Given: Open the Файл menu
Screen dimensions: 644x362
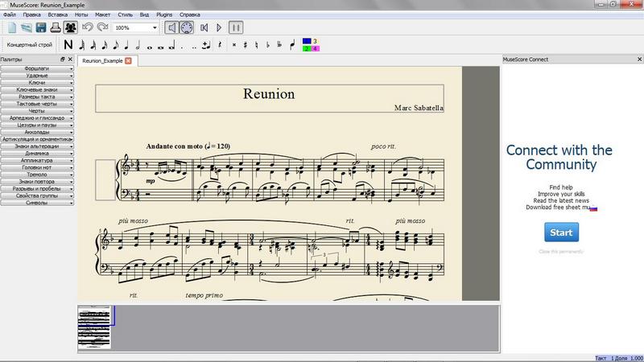Looking at the screenshot, I should 10,14.
